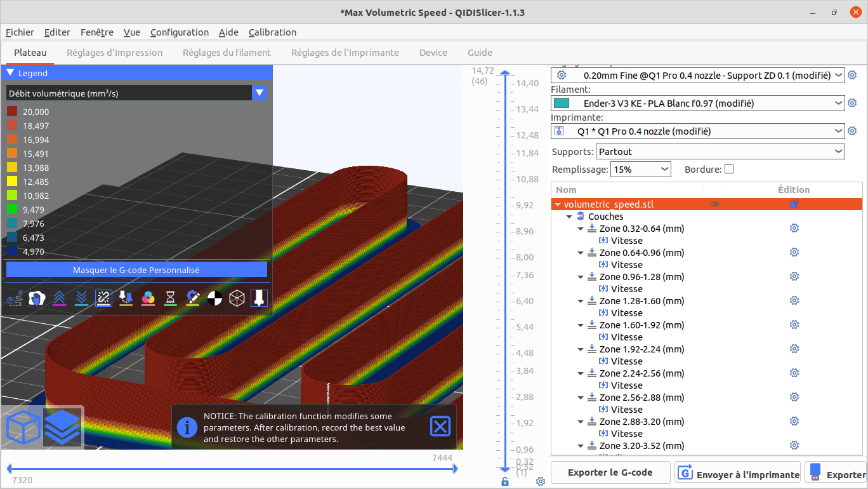This screenshot has height=489, width=868.
Task: Switch to Réglages du filament tab
Action: tap(227, 53)
